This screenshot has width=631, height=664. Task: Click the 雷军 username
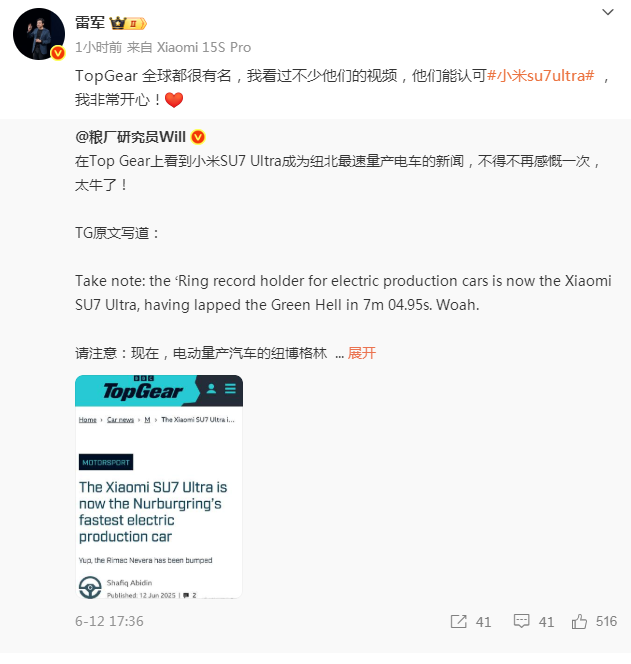click(x=90, y=22)
